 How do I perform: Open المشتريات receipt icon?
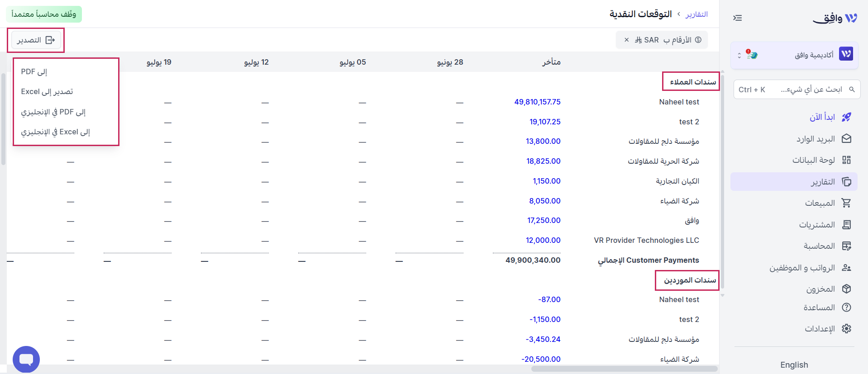tap(846, 225)
